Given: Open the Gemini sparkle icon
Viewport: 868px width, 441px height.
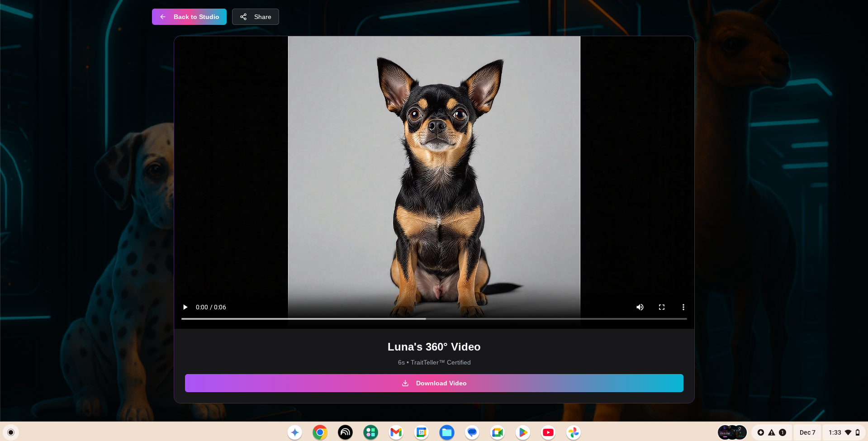Looking at the screenshot, I should [x=294, y=432].
